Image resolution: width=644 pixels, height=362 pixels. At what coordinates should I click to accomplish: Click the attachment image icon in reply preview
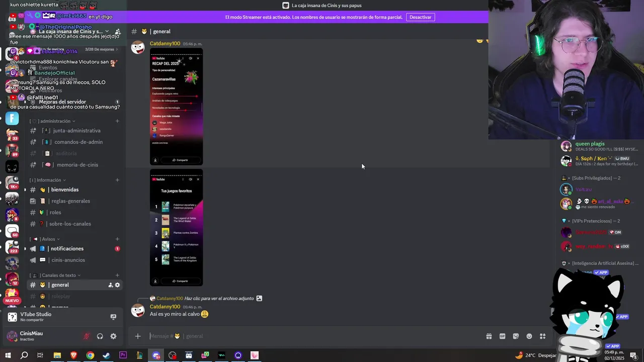pyautogui.click(x=259, y=298)
